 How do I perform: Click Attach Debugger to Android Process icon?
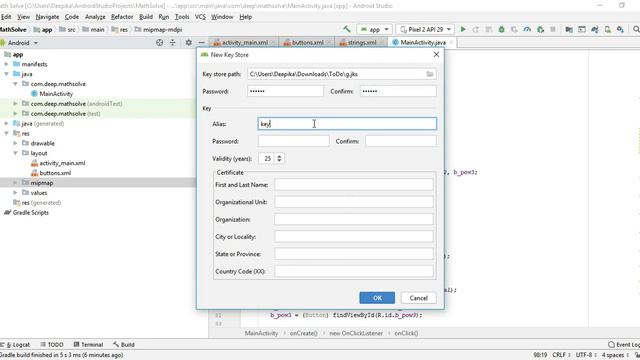pyautogui.click(x=540, y=29)
